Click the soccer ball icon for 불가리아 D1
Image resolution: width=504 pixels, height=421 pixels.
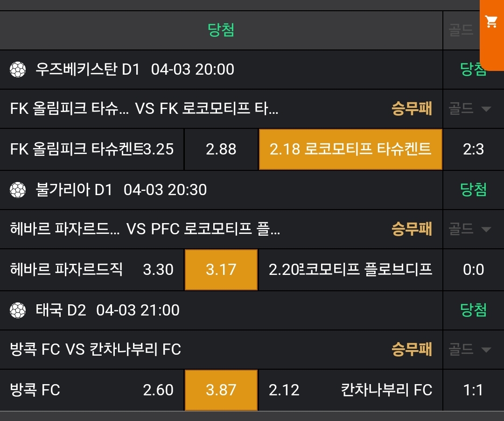point(18,190)
